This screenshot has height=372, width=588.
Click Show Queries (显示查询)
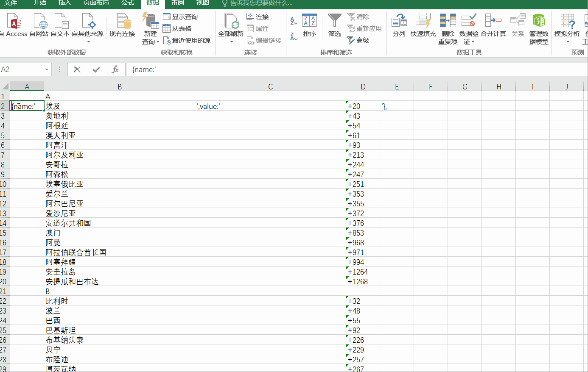click(181, 17)
